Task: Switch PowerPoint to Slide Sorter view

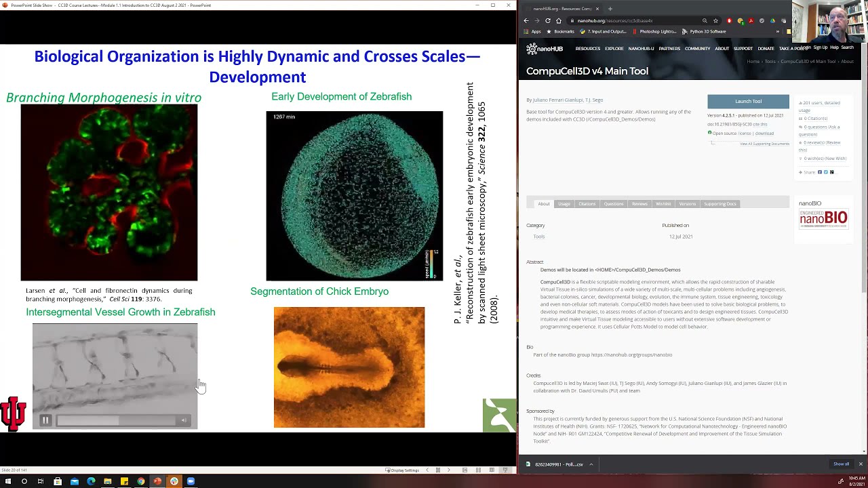Action: point(478,470)
